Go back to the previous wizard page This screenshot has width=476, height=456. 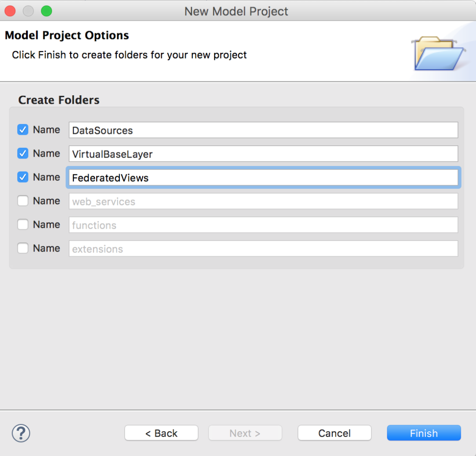tap(161, 433)
